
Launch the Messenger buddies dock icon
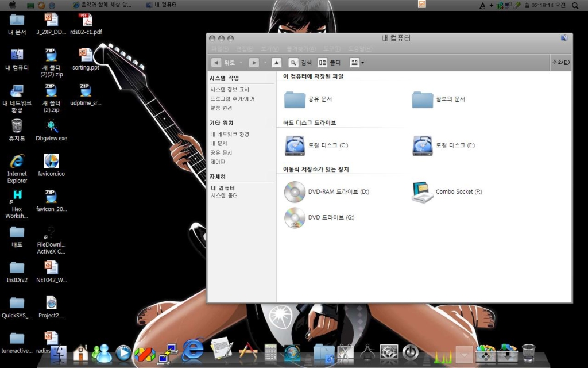pos(102,354)
